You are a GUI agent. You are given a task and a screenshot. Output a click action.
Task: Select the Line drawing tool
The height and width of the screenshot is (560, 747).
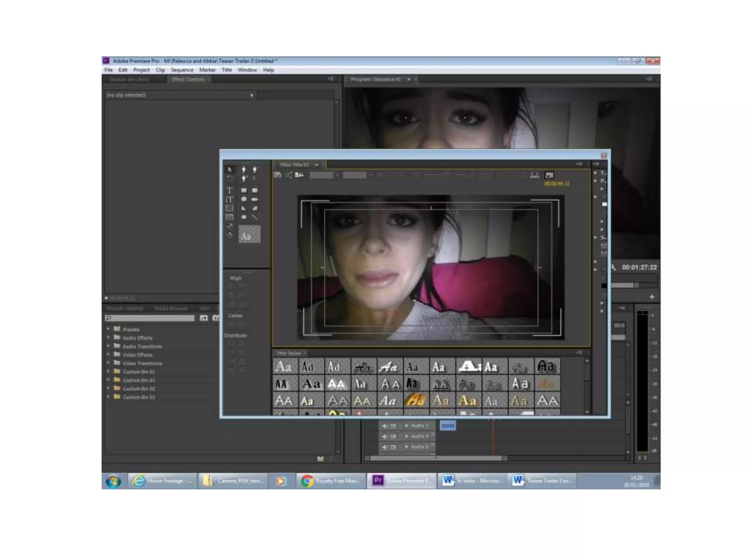[255, 217]
